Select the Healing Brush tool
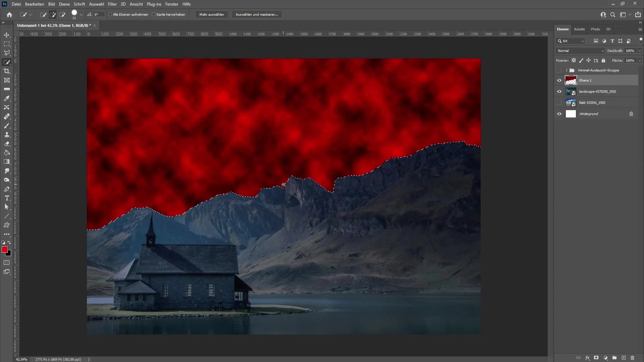The image size is (644, 362). (x=7, y=116)
